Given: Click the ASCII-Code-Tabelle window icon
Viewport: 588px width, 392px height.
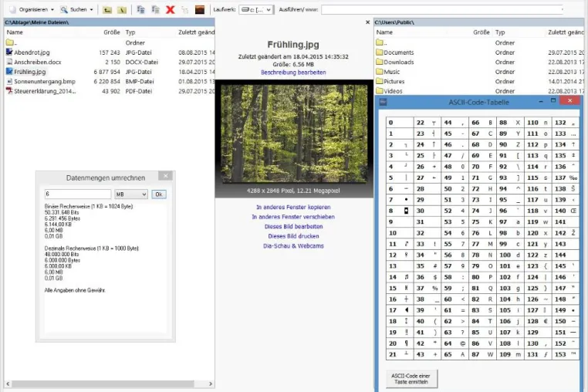Looking at the screenshot, I should (383, 102).
